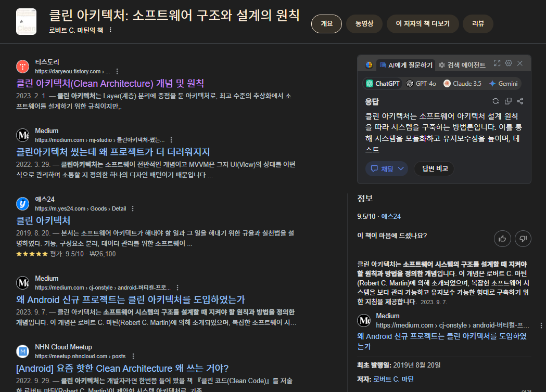Click the https://daryeou.tistory.com URL breadcrumb
The height and width of the screenshot is (392, 546).
pos(72,71)
